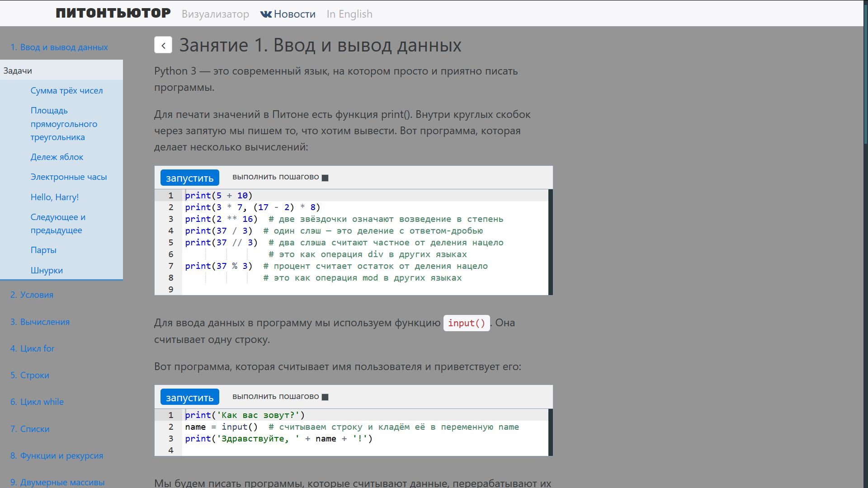The height and width of the screenshot is (488, 868).
Task: Toggle step-by-step checkbox in first code editor
Action: [325, 178]
